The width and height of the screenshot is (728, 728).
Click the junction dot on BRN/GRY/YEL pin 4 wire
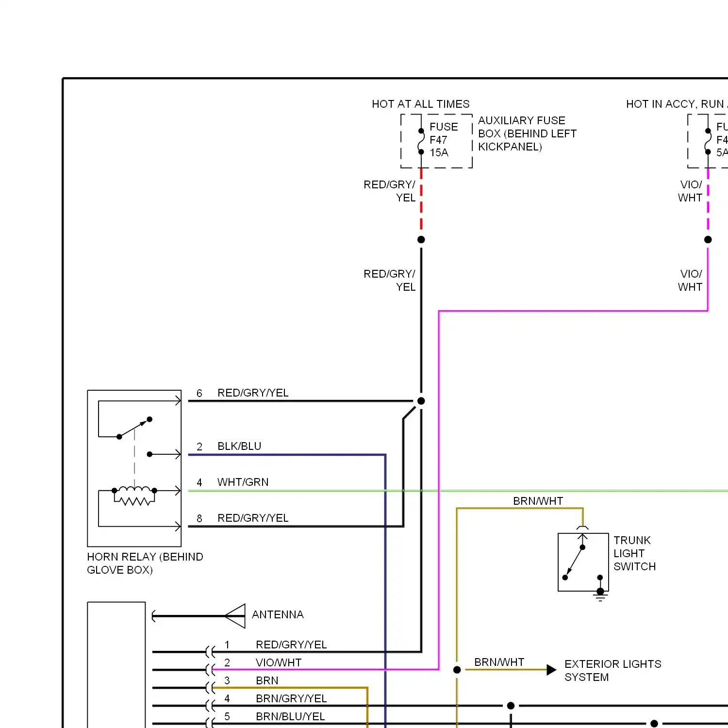511,706
